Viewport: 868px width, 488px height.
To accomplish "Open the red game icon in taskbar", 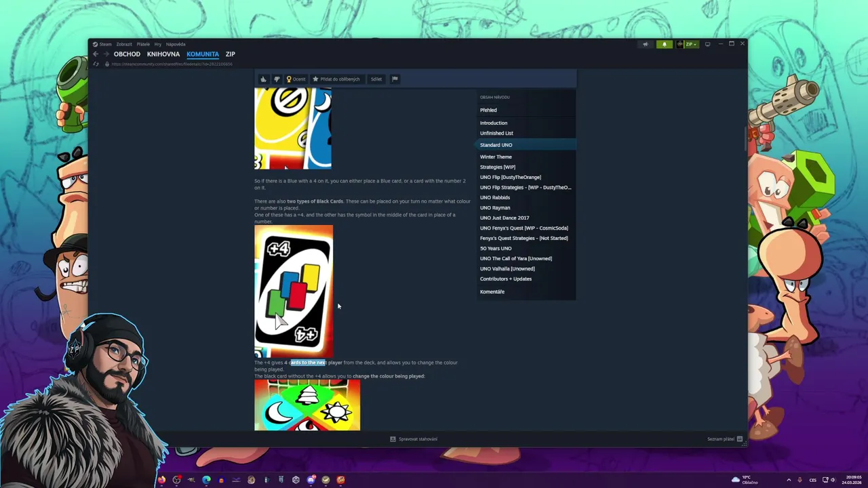I will (340, 480).
